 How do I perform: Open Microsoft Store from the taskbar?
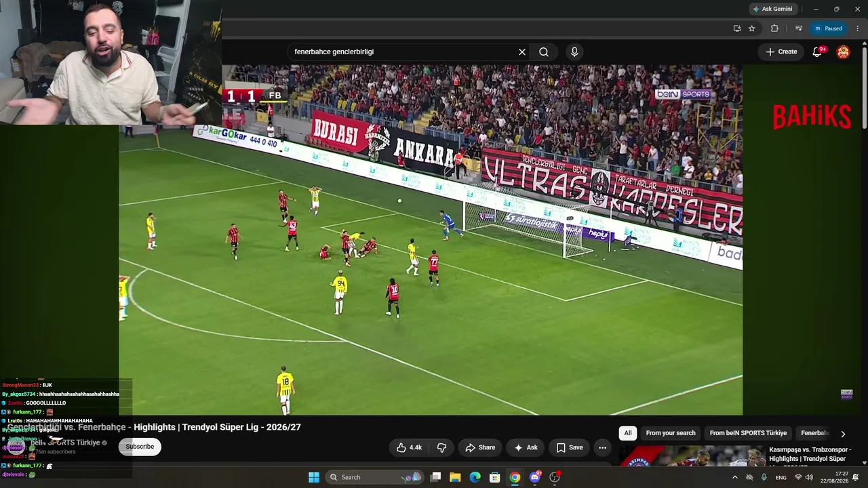point(495,477)
